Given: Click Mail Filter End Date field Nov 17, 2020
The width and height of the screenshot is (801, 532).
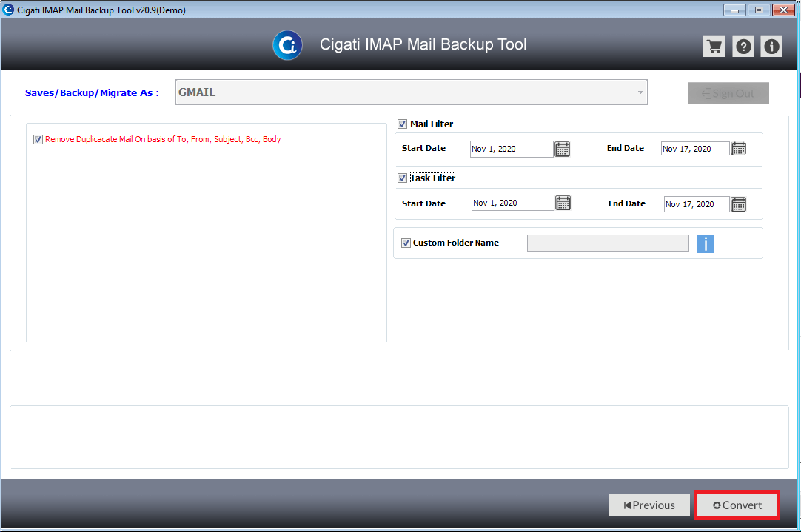Looking at the screenshot, I should pos(695,149).
